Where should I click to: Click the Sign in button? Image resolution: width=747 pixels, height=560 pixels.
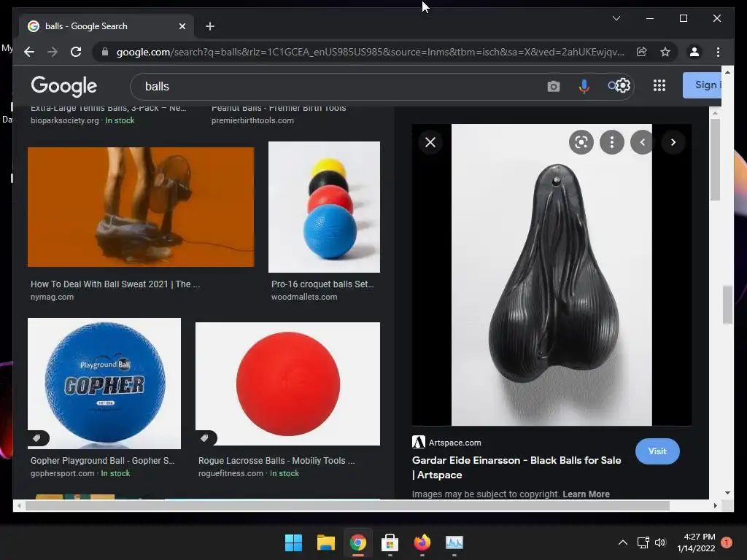click(703, 85)
